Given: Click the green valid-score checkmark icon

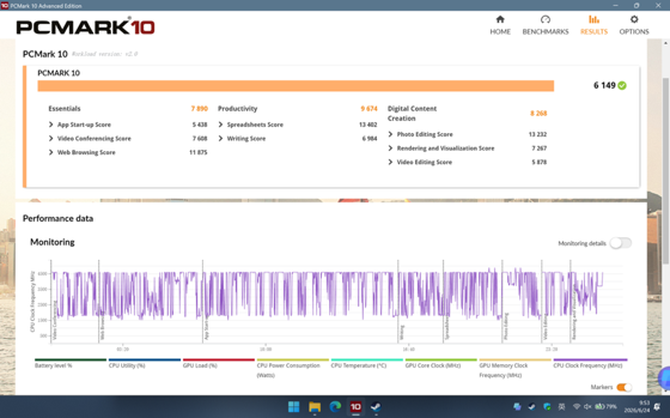Looking at the screenshot, I should (622, 85).
